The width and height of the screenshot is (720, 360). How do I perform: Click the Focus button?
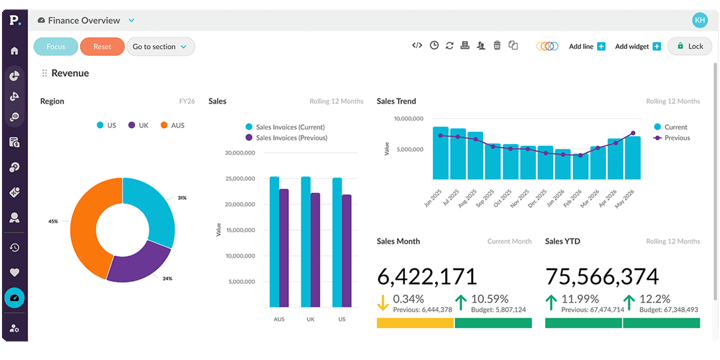pyautogui.click(x=56, y=46)
